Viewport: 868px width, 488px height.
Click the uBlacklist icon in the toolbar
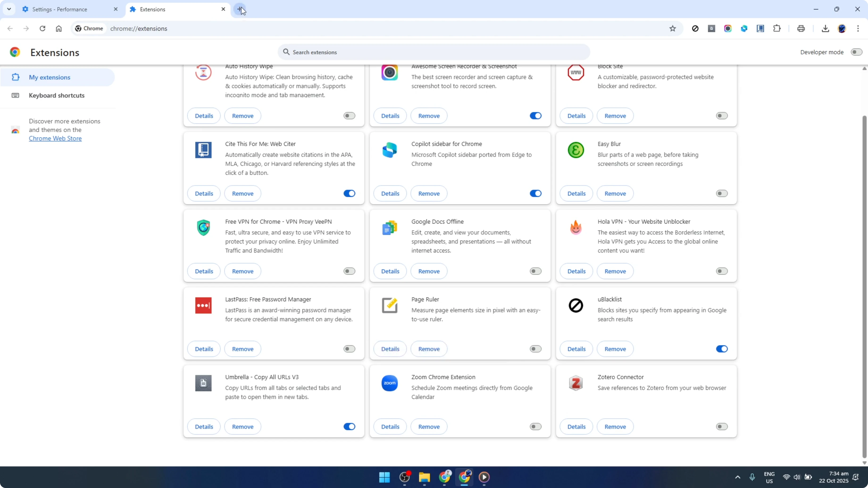695,29
